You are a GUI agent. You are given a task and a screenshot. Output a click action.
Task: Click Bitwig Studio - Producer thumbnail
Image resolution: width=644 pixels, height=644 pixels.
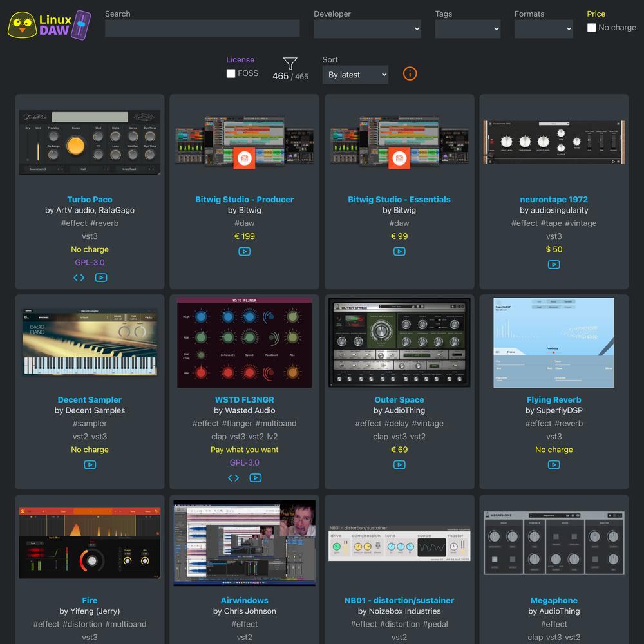244,142
